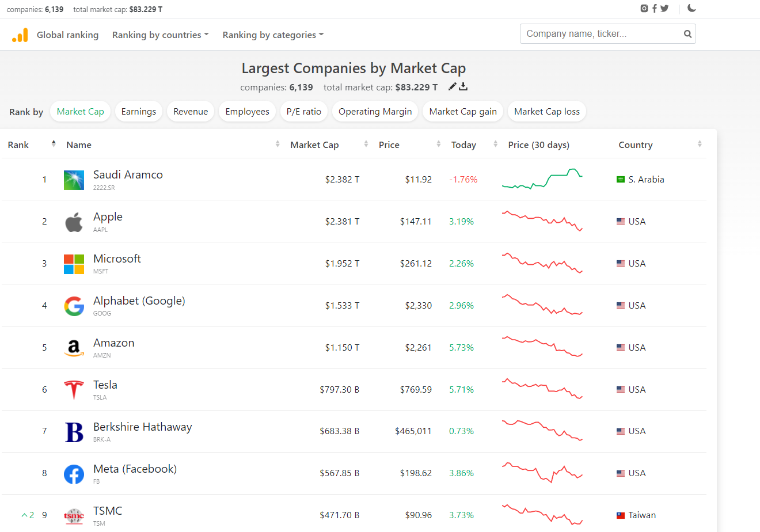
Task: Click Meta 30-day price chart
Action: [x=542, y=473]
